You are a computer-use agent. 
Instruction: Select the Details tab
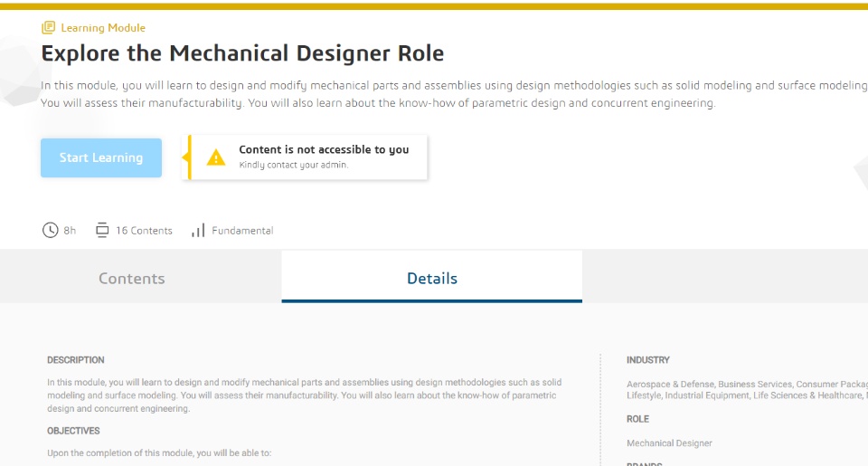click(x=432, y=278)
